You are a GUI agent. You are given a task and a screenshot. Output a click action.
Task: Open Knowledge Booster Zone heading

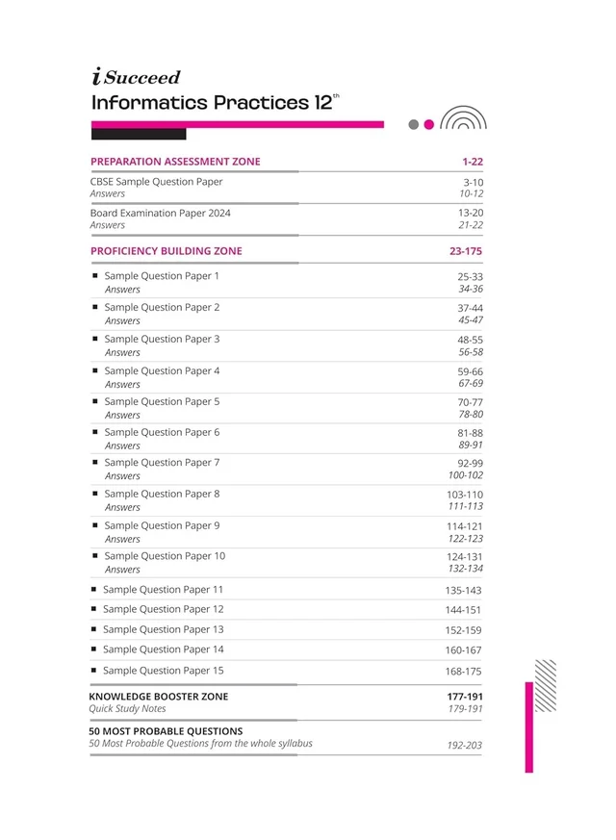(159, 697)
